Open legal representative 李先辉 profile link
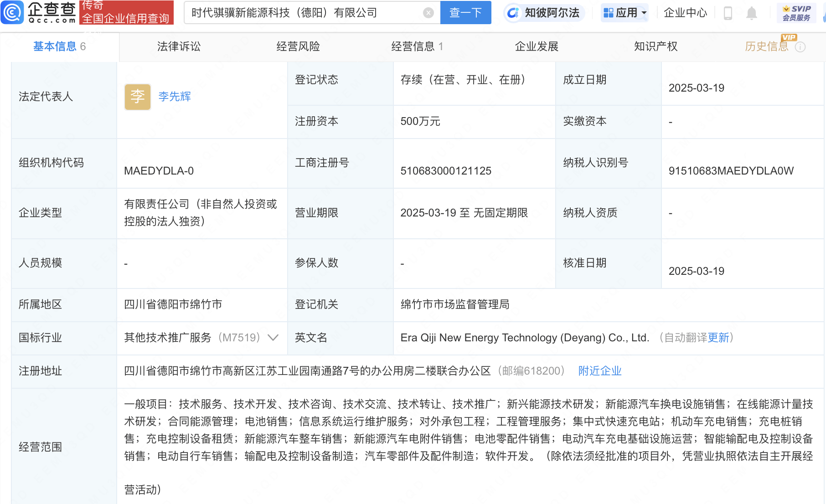The image size is (826, 504). pos(175,97)
